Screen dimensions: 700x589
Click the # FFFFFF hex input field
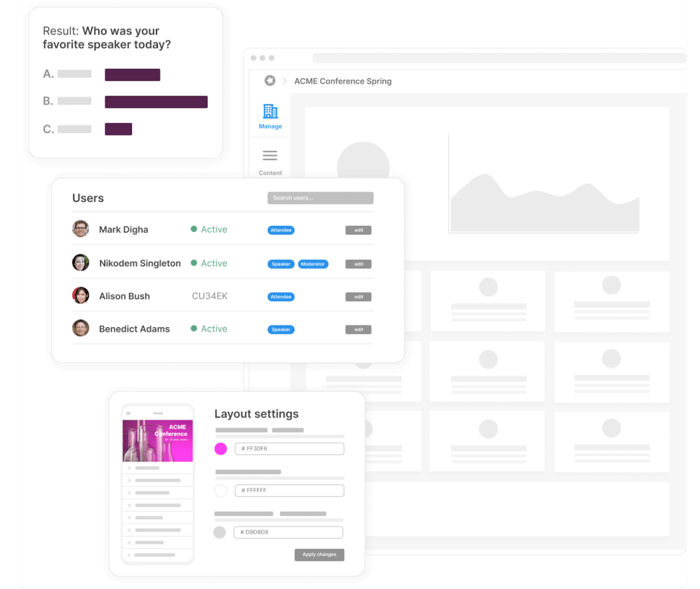[x=289, y=491]
